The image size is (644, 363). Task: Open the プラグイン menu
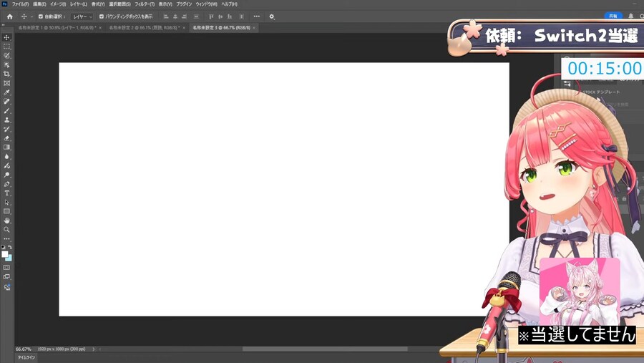pyautogui.click(x=184, y=4)
